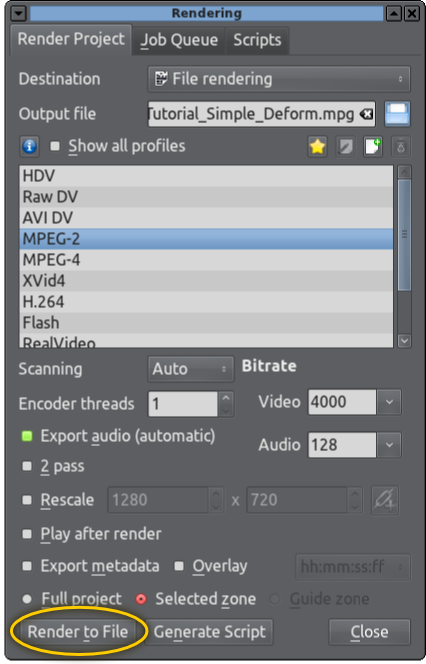Screen dimensions: 426x664
Task: Open the Destination File rendering dropdown
Action: [279, 79]
